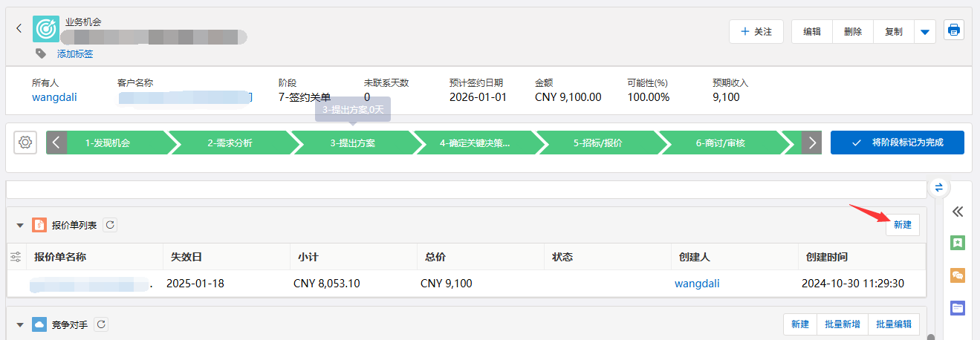
Task: Click the table column settings icon
Action: pos(16,257)
